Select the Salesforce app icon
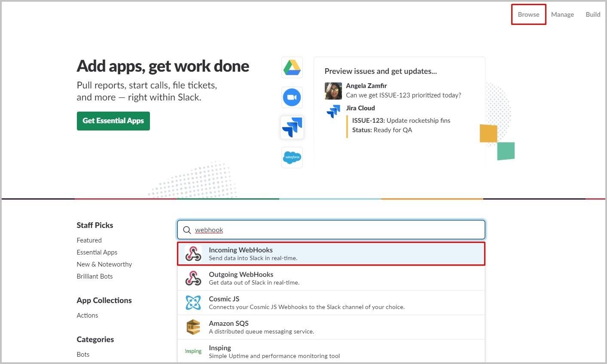This screenshot has width=607, height=364. click(x=292, y=158)
